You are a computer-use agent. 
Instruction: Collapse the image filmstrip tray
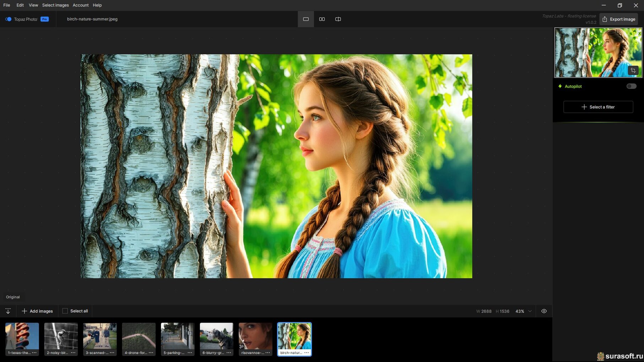coord(8,311)
